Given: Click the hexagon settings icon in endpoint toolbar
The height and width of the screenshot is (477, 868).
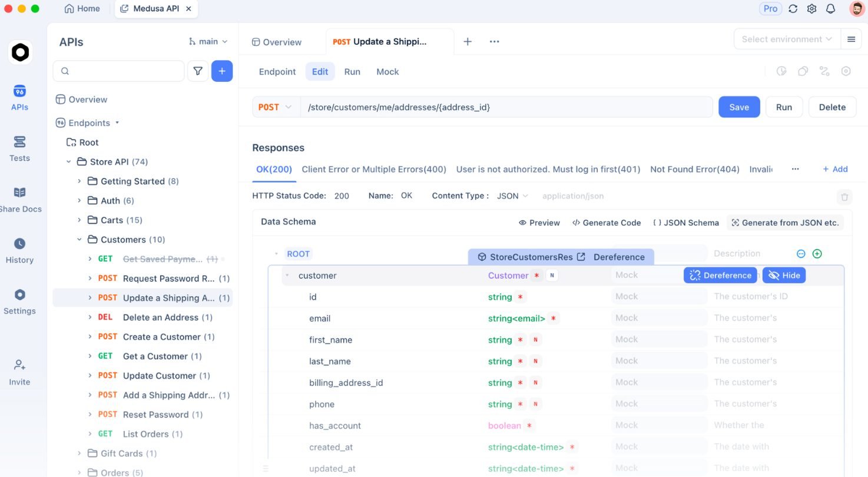Looking at the screenshot, I should pyautogui.click(x=846, y=71).
